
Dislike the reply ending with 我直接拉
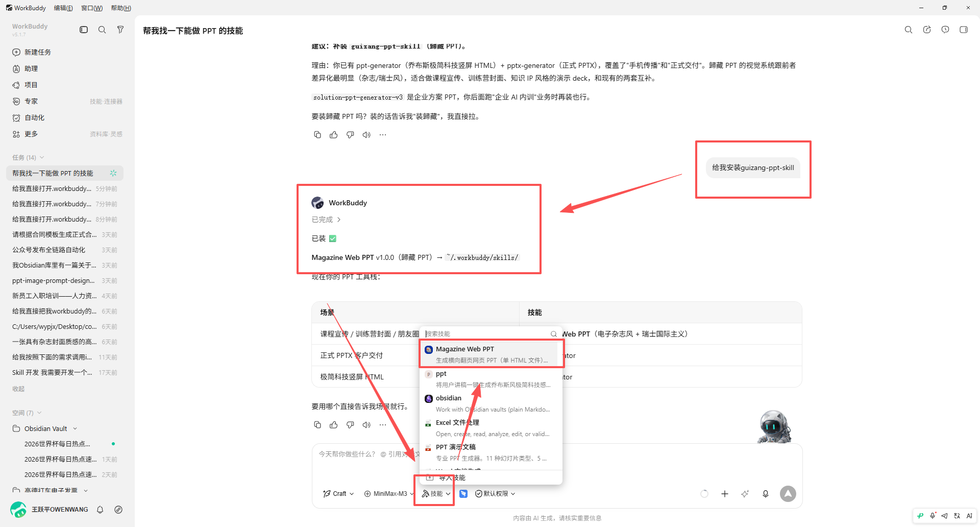[350, 135]
